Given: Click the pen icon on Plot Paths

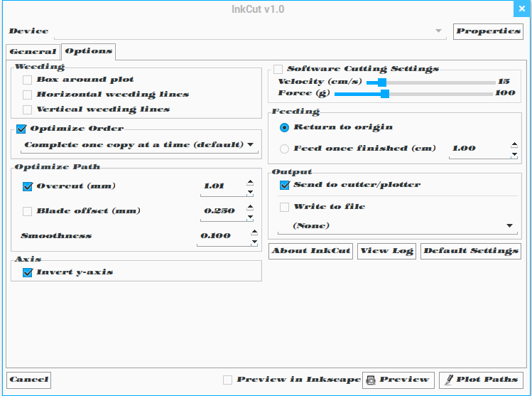Looking at the screenshot, I should coord(449,380).
